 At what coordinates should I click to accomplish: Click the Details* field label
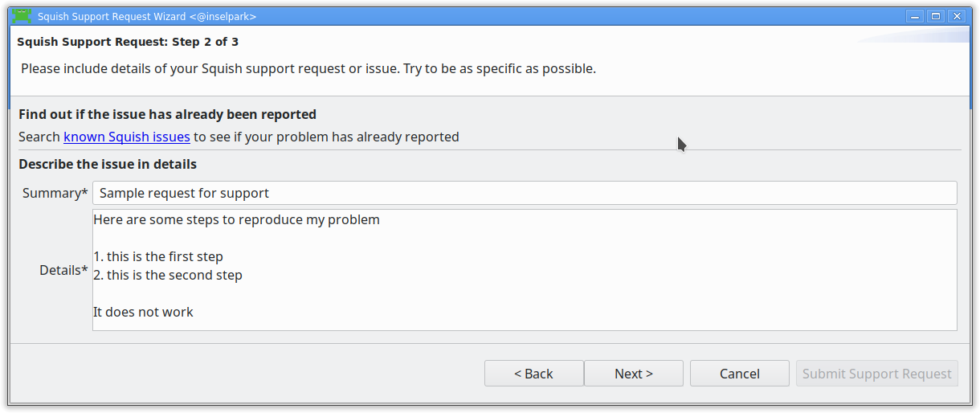63,270
